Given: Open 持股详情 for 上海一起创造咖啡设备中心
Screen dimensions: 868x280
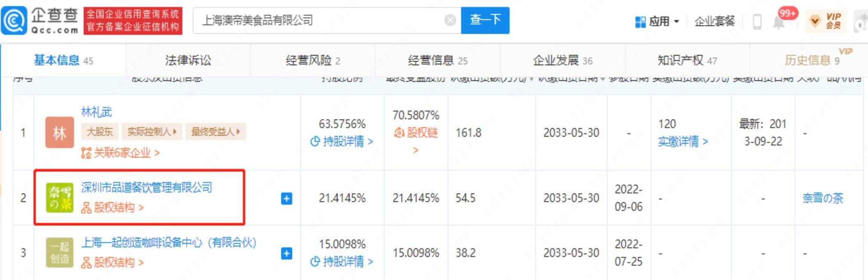Looking at the screenshot, I should (342, 261).
